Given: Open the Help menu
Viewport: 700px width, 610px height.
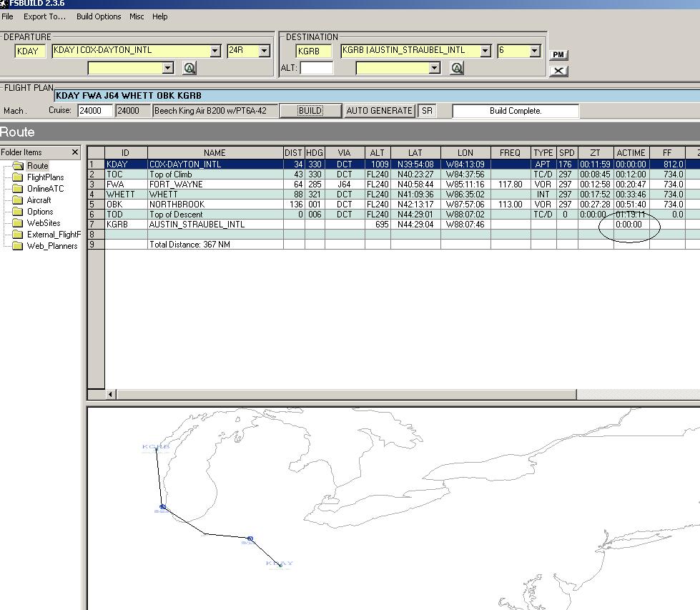Looking at the screenshot, I should point(160,16).
